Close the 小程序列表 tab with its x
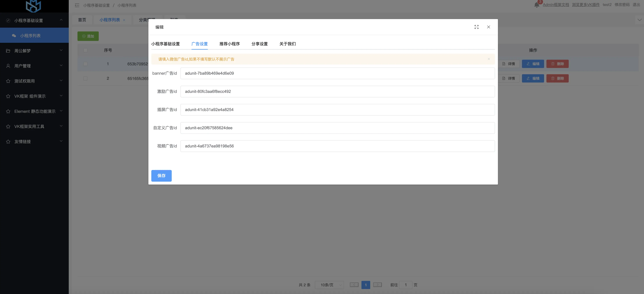 [124, 20]
